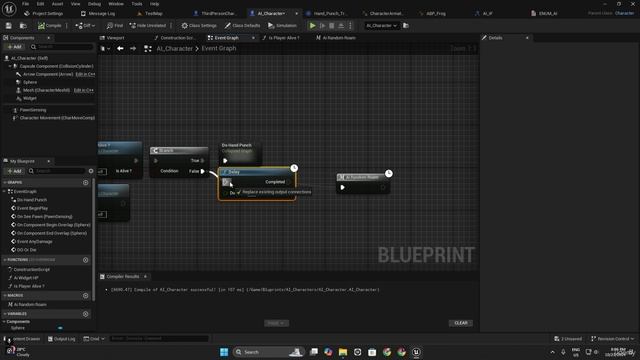Screen dimensions: 640x360
Task: Collapse the EventGraph tree item
Action: (x=5, y=191)
